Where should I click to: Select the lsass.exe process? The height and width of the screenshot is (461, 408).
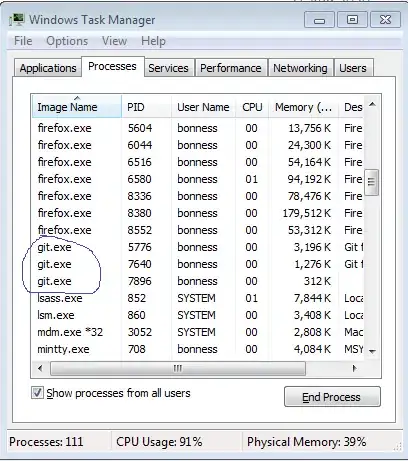tap(198, 298)
